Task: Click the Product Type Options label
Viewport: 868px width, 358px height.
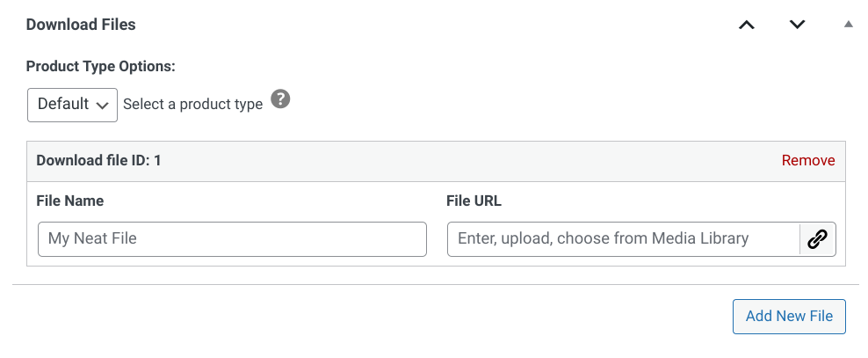Action: tap(101, 67)
